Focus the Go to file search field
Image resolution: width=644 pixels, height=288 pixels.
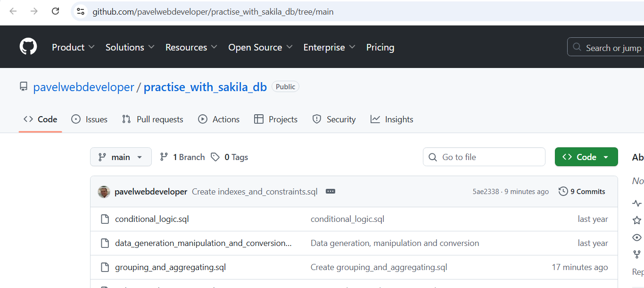[x=484, y=157]
